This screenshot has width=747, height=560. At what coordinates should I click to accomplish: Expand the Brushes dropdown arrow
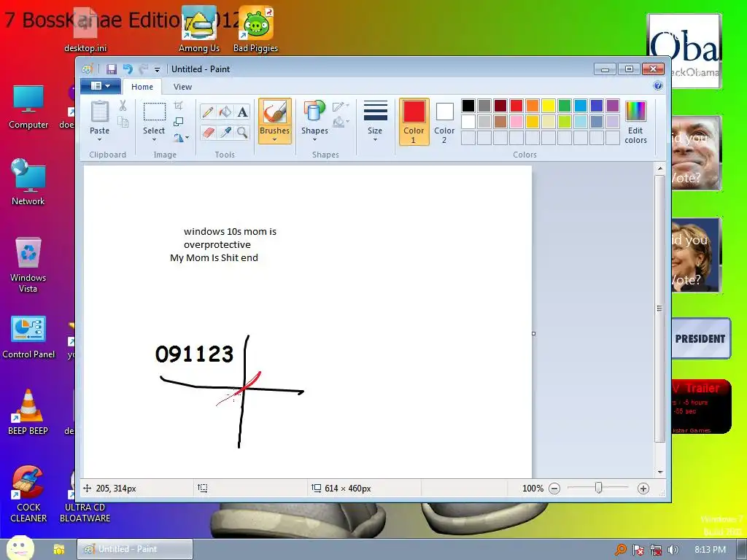275,139
